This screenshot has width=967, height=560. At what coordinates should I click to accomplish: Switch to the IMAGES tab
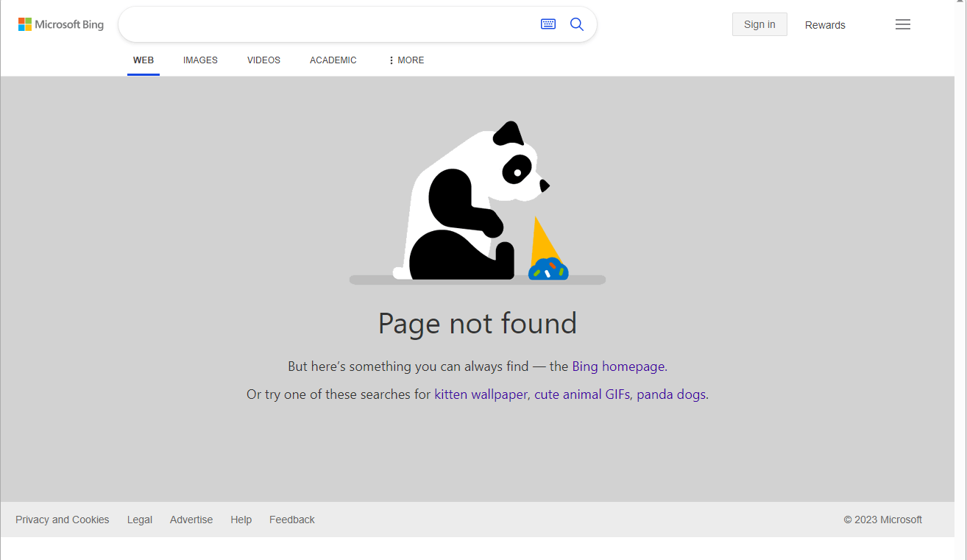[x=200, y=60]
